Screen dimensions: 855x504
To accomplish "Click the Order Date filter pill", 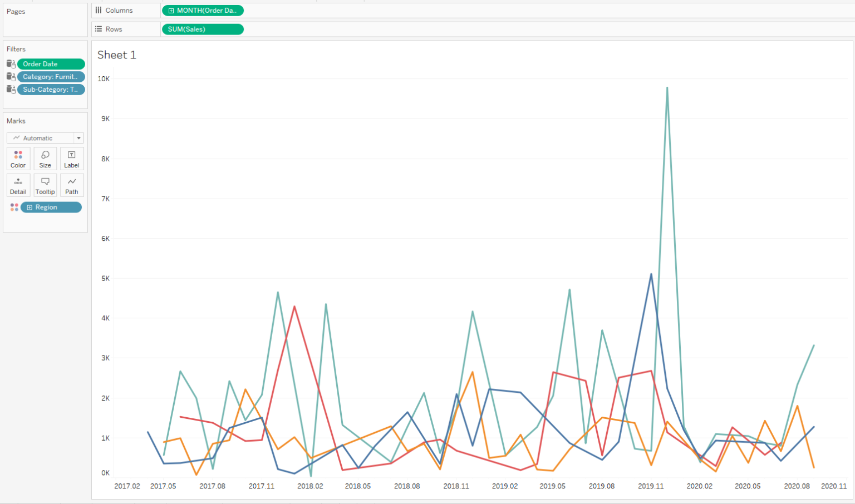I will coord(51,63).
